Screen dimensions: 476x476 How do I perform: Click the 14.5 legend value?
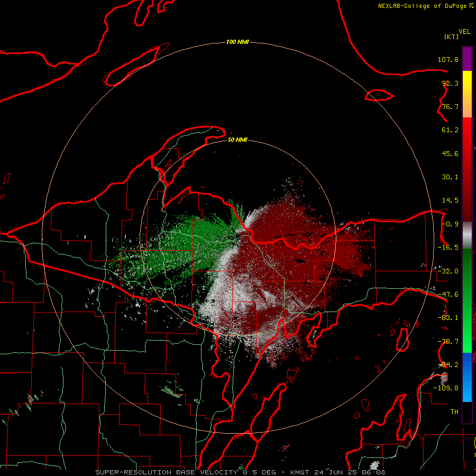(x=450, y=200)
